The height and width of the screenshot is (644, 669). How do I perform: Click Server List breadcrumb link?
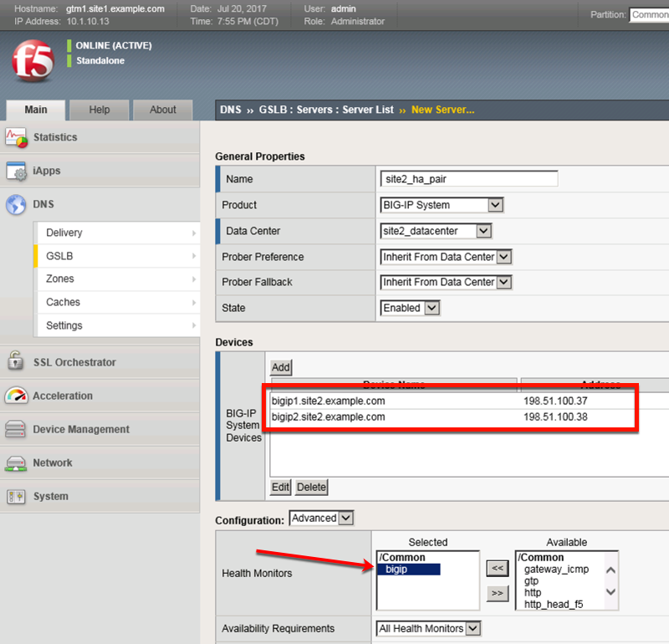[368, 110]
